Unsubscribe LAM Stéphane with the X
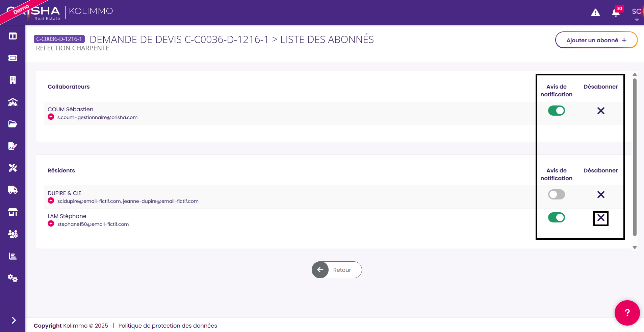The width and height of the screenshot is (644, 332). tap(601, 218)
